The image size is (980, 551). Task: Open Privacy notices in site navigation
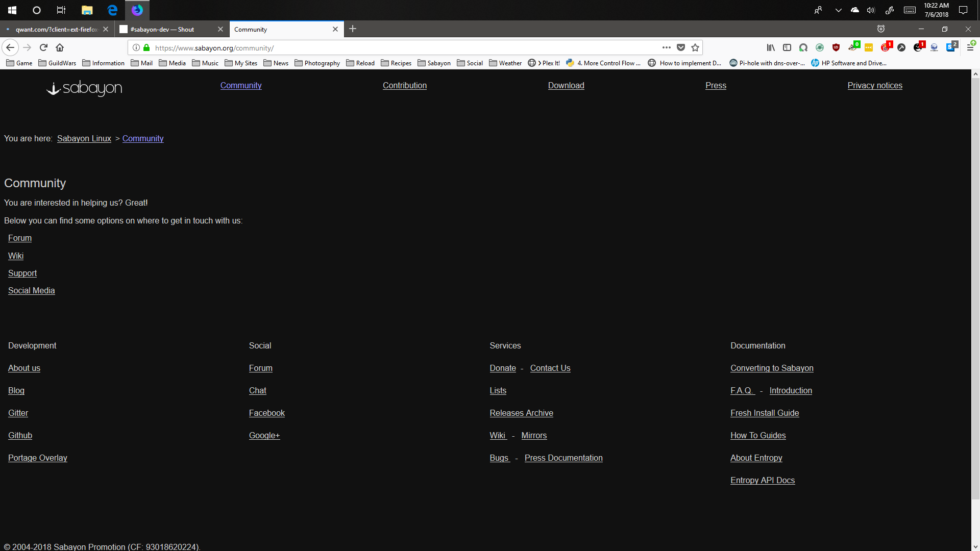click(x=875, y=85)
